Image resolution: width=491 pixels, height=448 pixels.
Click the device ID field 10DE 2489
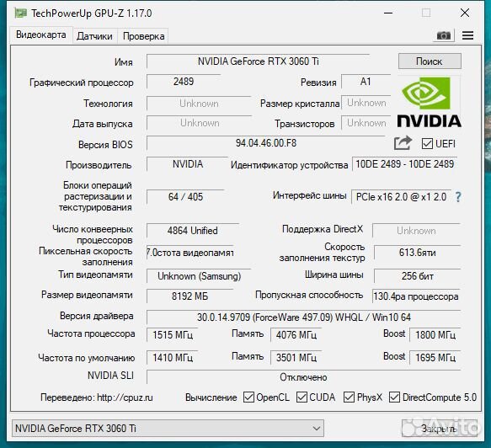coord(405,164)
